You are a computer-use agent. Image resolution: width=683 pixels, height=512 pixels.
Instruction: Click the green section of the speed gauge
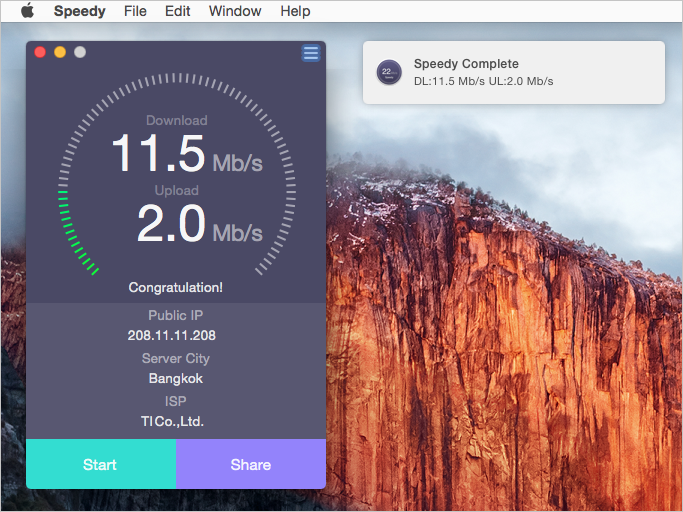pos(71,232)
